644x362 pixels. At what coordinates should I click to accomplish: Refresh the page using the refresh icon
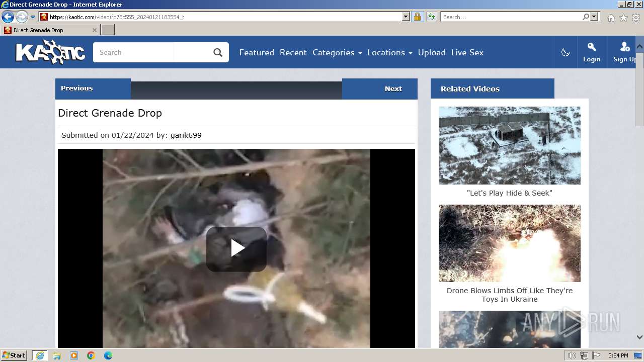pos(431,17)
